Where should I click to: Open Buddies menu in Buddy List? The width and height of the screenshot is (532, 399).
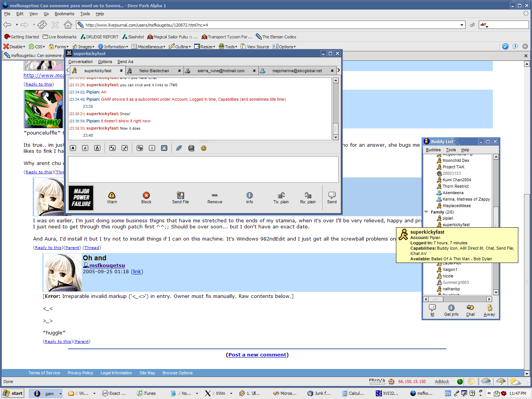(x=433, y=150)
